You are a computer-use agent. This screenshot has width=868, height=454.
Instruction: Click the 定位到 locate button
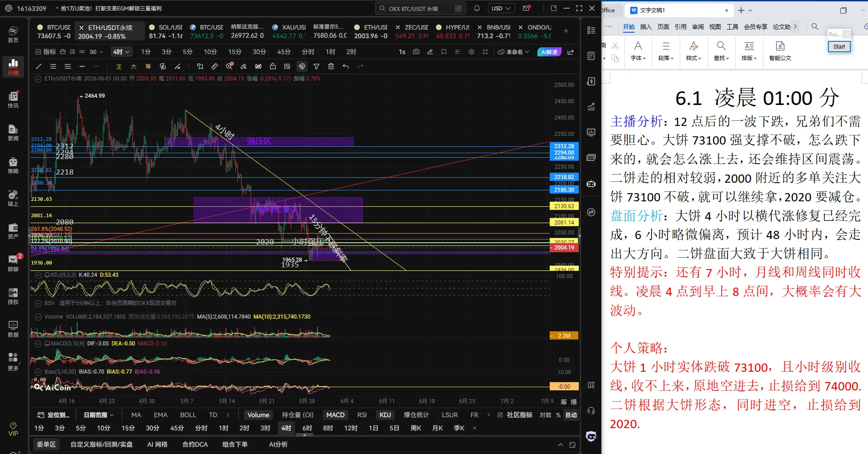pos(53,415)
